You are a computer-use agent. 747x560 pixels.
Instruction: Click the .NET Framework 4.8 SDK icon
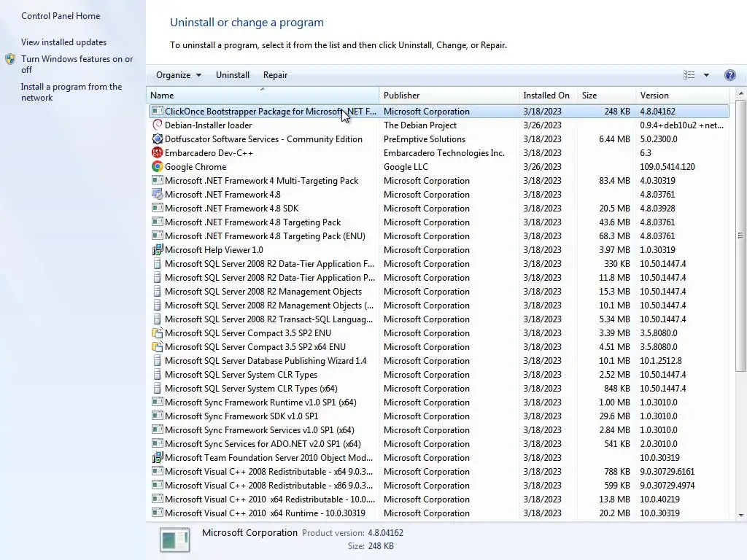point(158,208)
